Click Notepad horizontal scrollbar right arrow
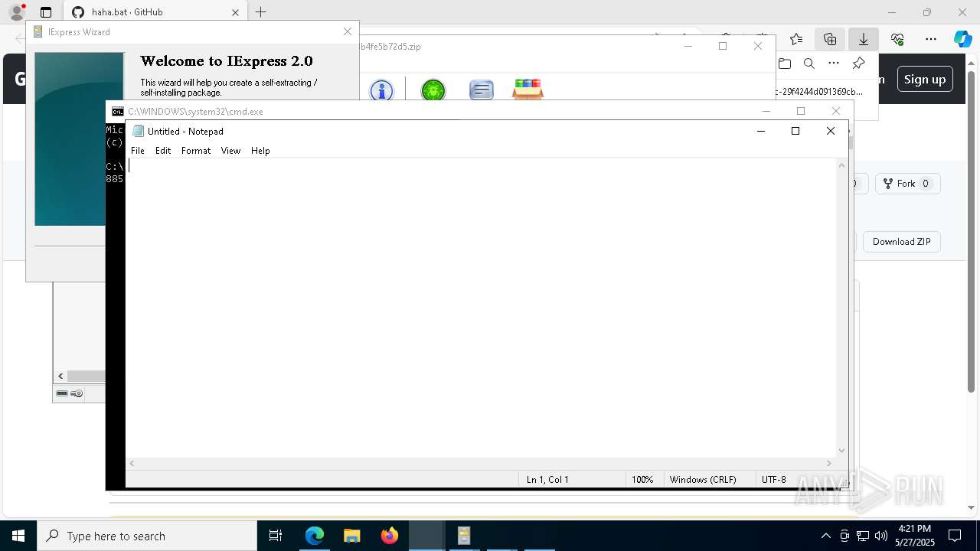The height and width of the screenshot is (551, 980). [828, 463]
